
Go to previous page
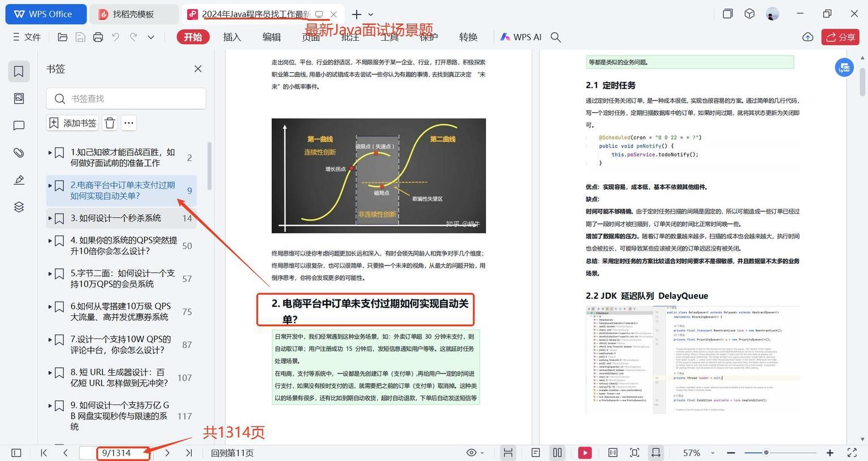pyautogui.click(x=66, y=453)
